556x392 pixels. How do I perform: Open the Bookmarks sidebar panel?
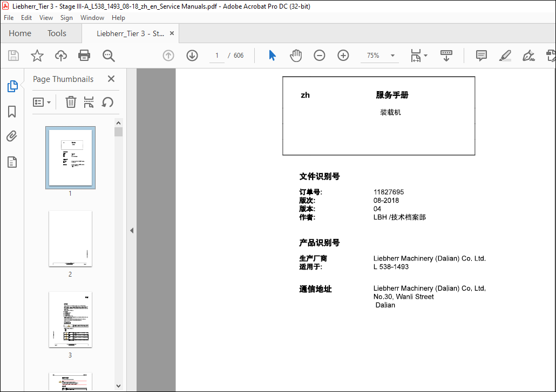[12, 112]
